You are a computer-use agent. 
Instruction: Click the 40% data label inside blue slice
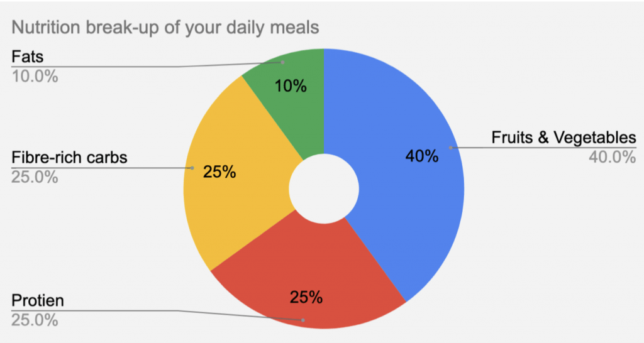coord(421,157)
